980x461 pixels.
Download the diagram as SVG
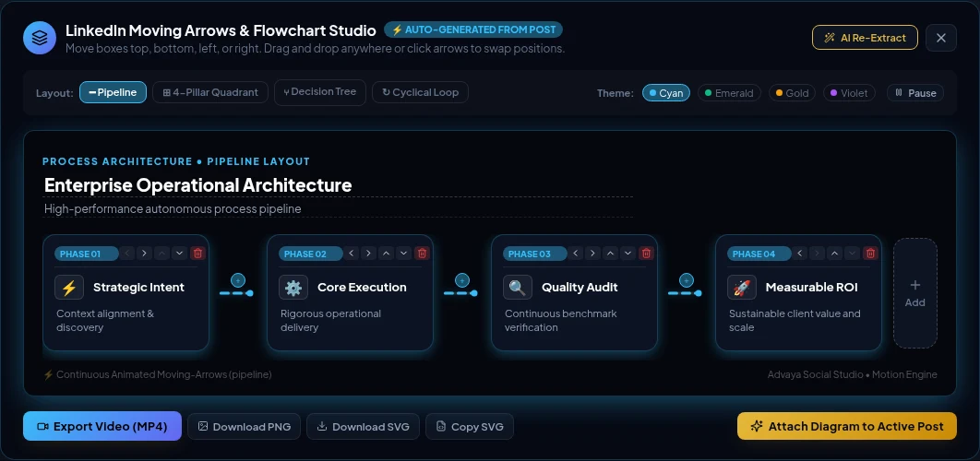pyautogui.click(x=364, y=427)
